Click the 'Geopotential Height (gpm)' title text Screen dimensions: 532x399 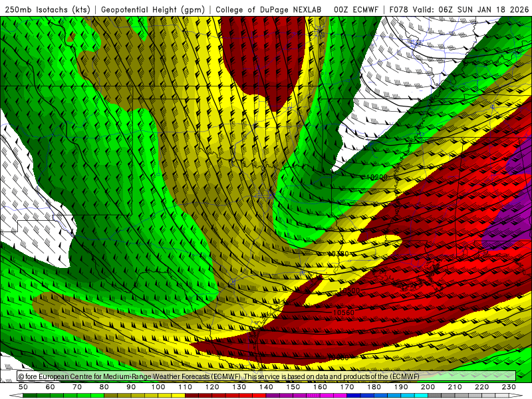pos(153,9)
